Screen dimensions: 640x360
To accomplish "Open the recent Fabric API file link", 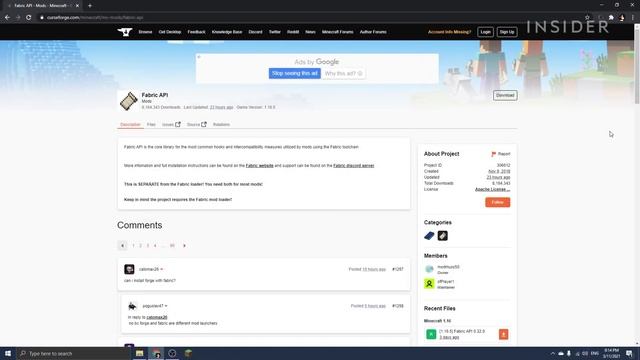I will pyautogui.click(x=462, y=331).
